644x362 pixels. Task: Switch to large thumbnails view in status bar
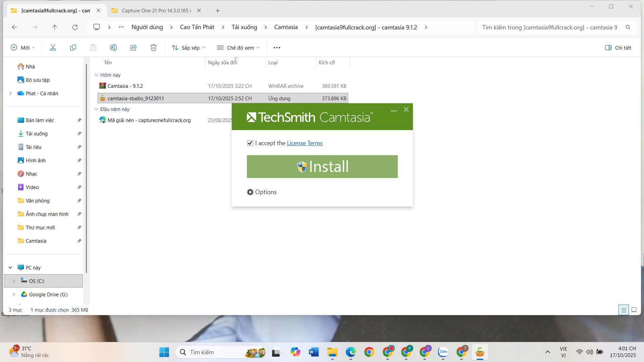[x=634, y=310]
